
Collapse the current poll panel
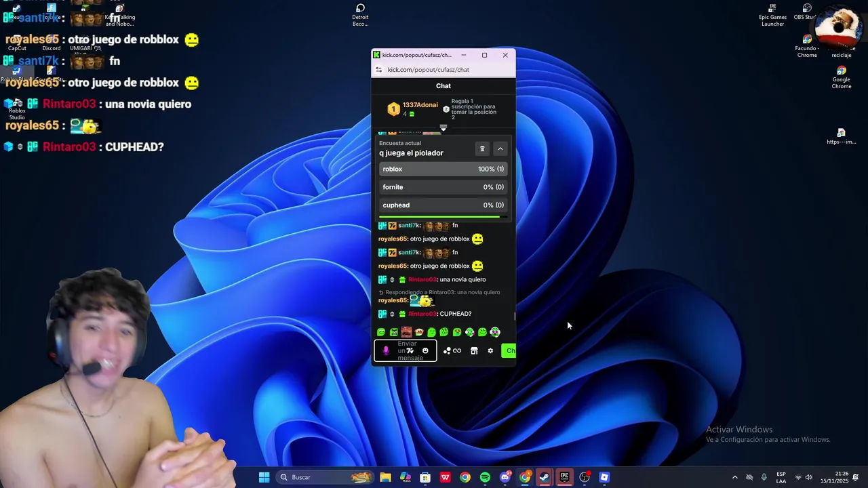pyautogui.click(x=500, y=148)
